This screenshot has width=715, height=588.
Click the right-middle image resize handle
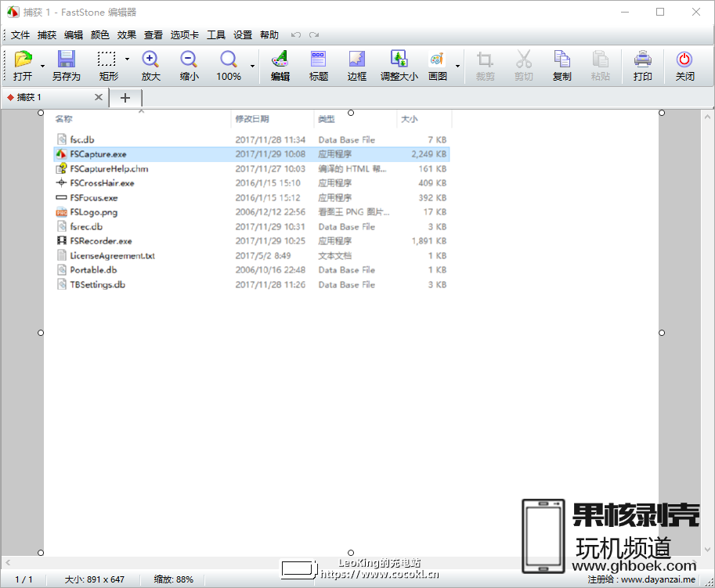tap(662, 333)
